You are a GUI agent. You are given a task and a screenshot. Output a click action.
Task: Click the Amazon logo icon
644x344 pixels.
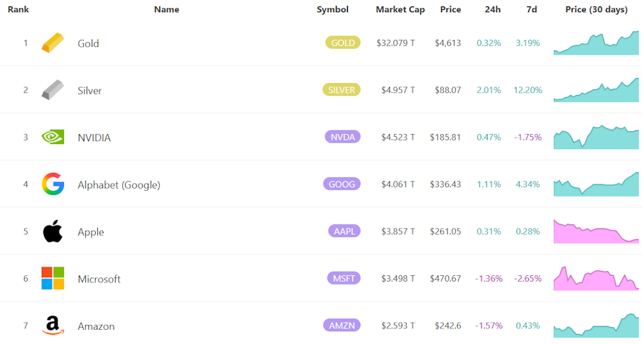53,326
